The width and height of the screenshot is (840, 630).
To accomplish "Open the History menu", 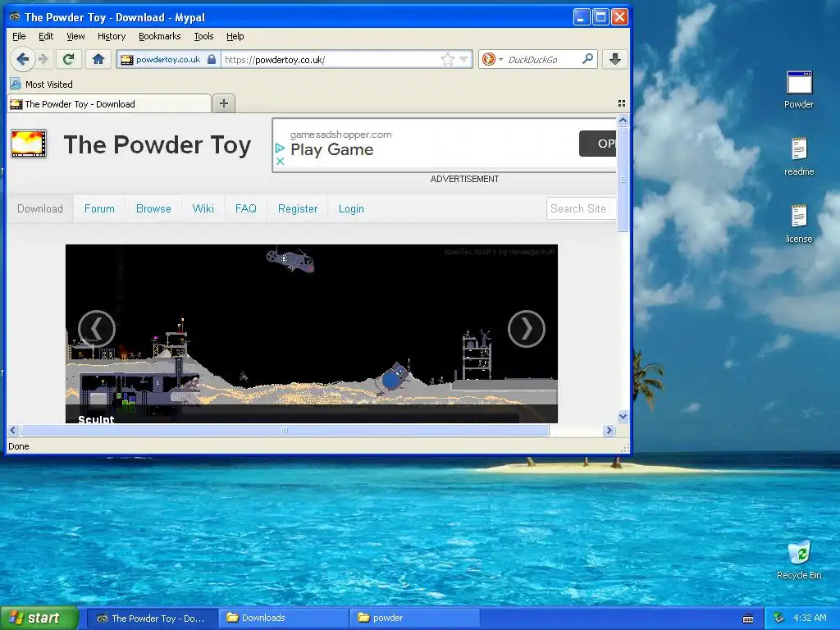I will click(112, 36).
